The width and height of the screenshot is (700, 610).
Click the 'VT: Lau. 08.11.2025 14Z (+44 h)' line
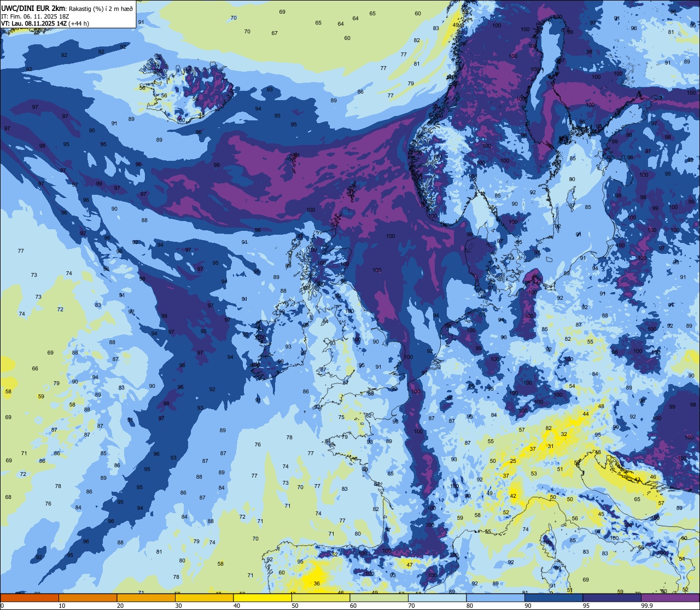pyautogui.click(x=45, y=23)
